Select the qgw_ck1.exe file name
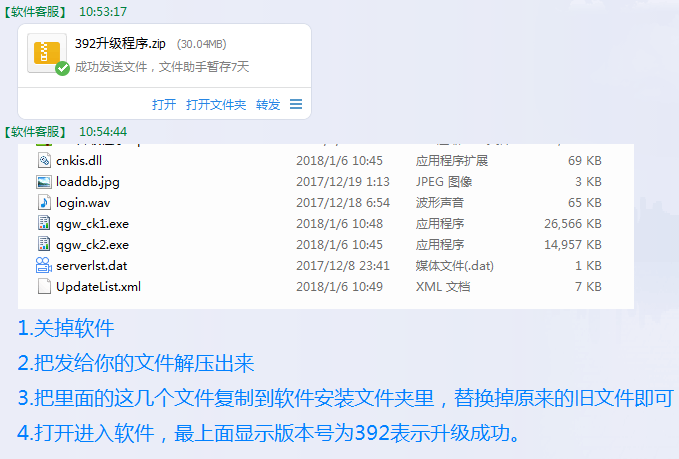This screenshot has width=679, height=459. click(x=92, y=223)
